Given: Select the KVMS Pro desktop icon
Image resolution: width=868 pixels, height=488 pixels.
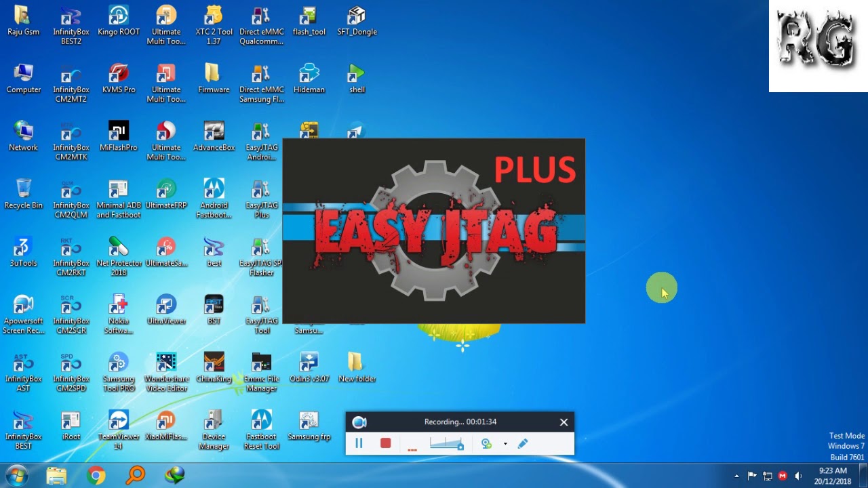Looking at the screenshot, I should [x=119, y=79].
